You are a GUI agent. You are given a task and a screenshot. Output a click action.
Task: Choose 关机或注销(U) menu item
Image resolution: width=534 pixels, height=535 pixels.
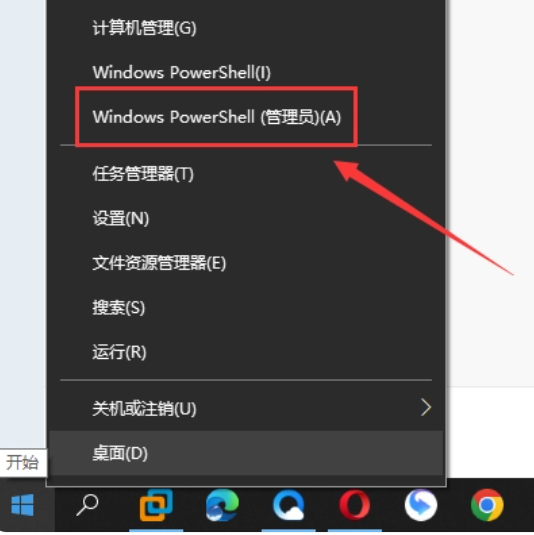[x=246, y=408]
